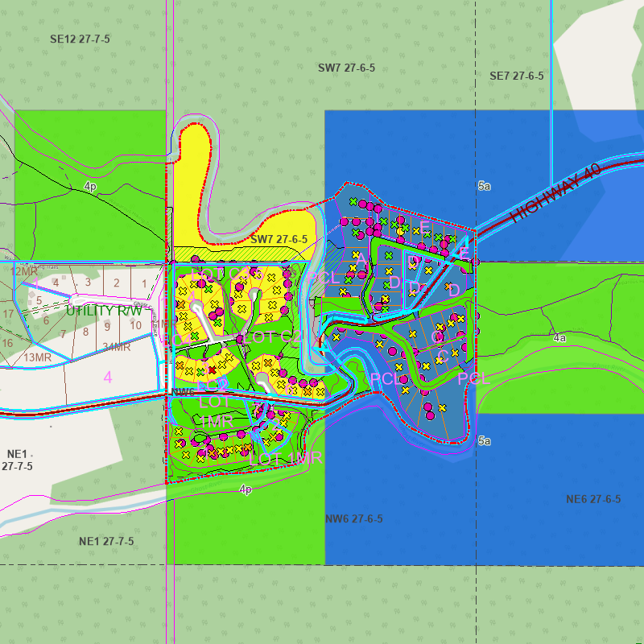Select the NW6 27-6-5 section label
The image size is (644, 644).
[354, 519]
